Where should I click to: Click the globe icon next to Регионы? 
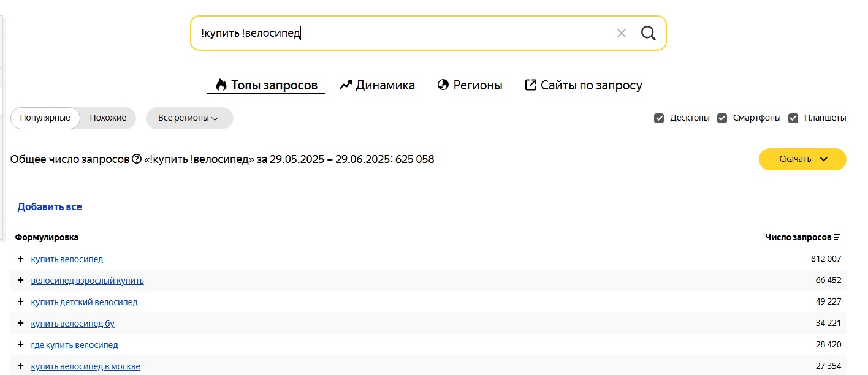tap(443, 84)
